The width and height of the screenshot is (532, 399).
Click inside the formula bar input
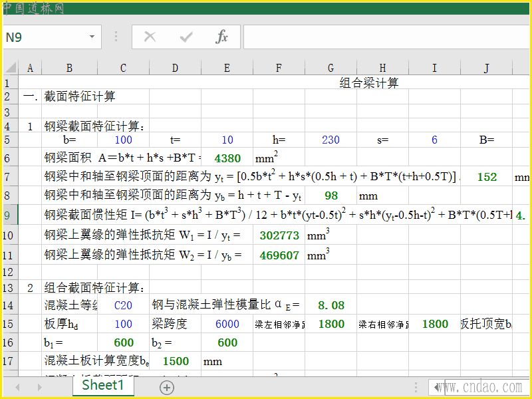(x=387, y=37)
